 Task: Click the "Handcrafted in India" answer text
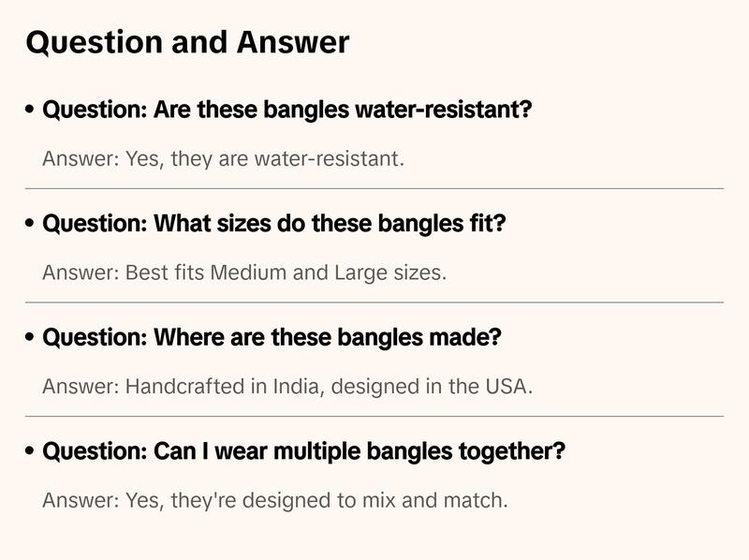287,387
